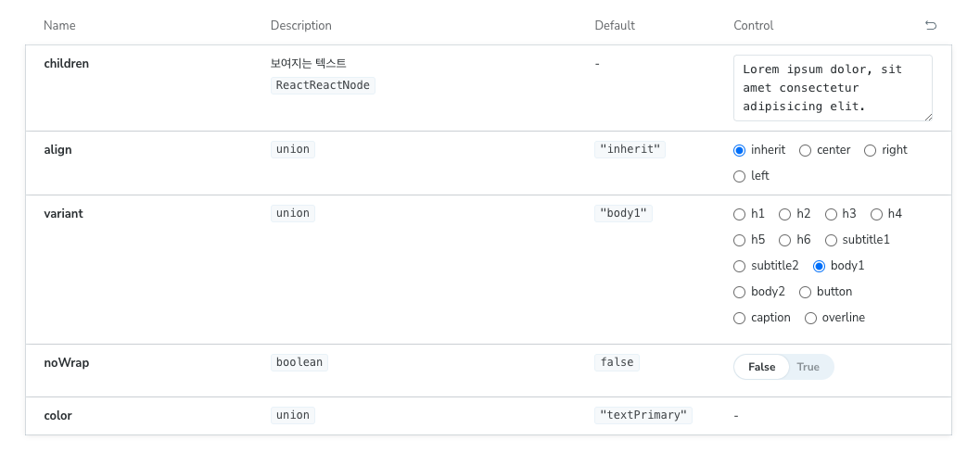Pick the left align radio option
This screenshot has height=453, width=980.
(739, 176)
